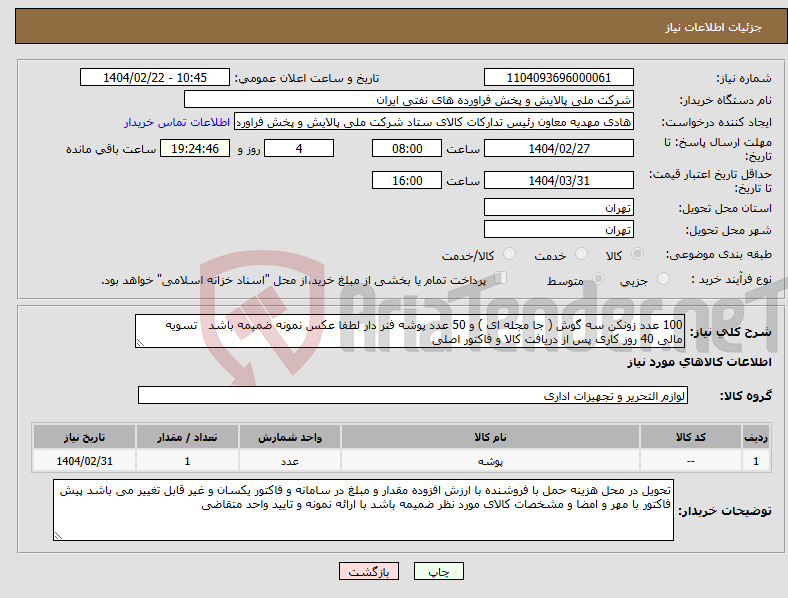Click the remaining time field 19:24:46
788x598 pixels.
pos(194,148)
